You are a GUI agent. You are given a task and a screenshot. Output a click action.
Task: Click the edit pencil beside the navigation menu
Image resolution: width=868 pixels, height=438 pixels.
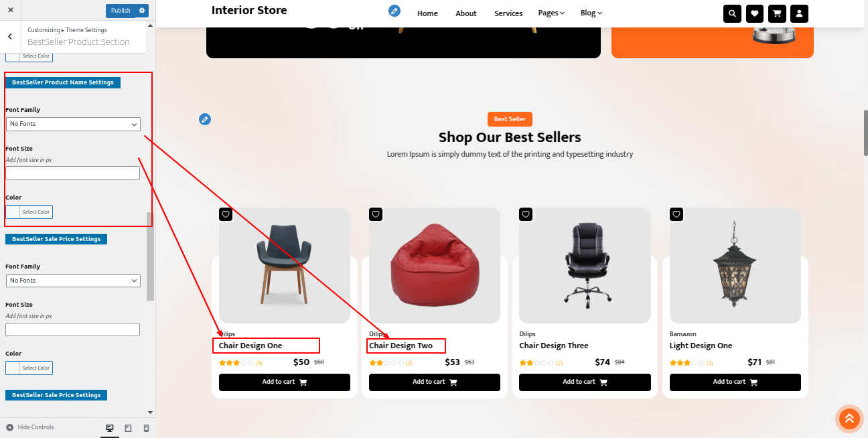394,11
